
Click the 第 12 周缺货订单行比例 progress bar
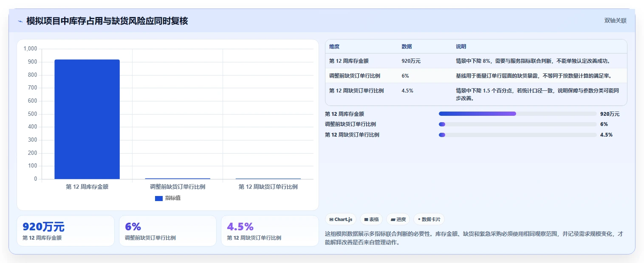coord(518,135)
